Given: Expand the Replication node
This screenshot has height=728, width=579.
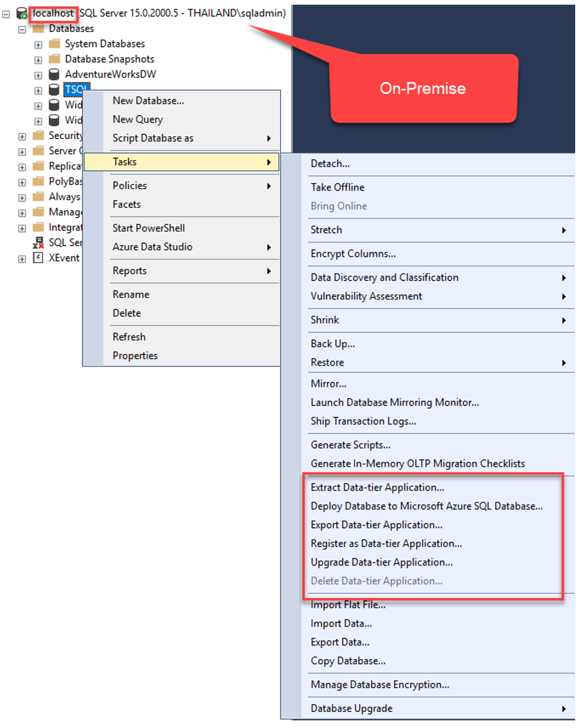Looking at the screenshot, I should 22,167.
